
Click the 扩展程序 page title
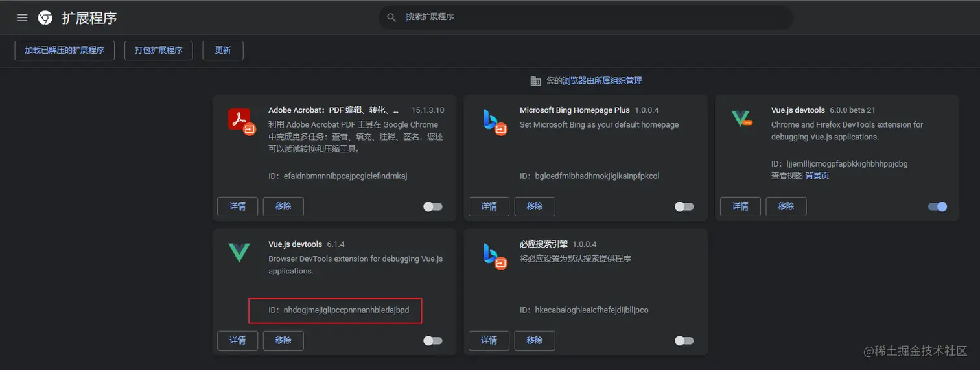click(x=89, y=17)
